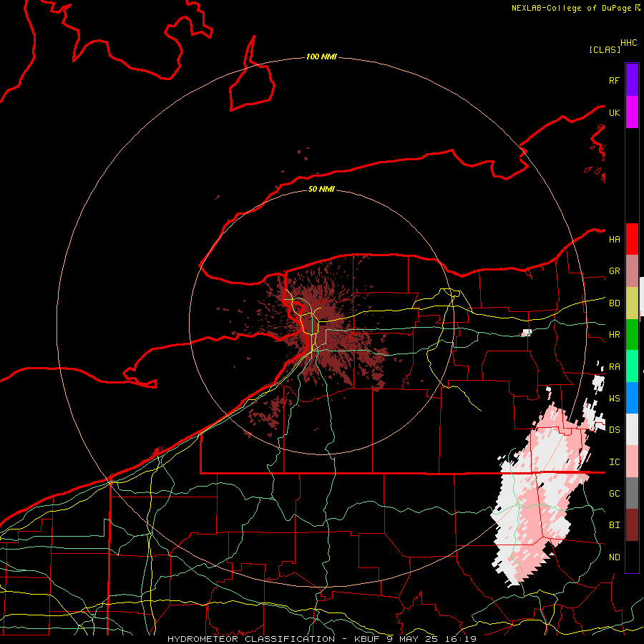Click the dark green HR color swatch
Image resolution: width=644 pixels, height=644 pixels.
tap(632, 335)
